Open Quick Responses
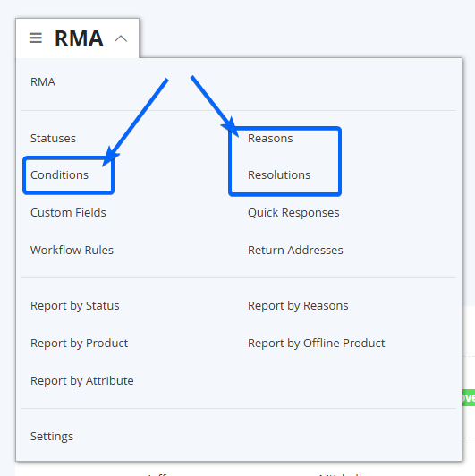The height and width of the screenshot is (476, 475). (293, 213)
